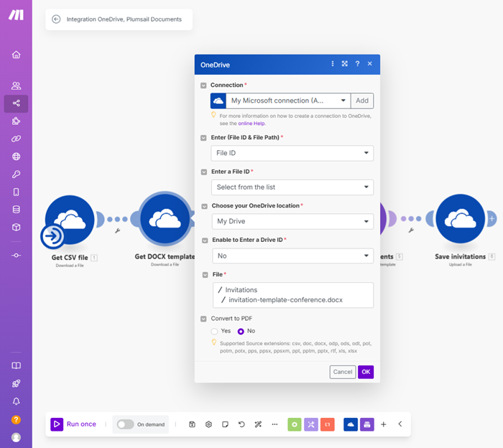Add a favorite with the plus icon
Screen dimensions: 503x448
[383, 424]
